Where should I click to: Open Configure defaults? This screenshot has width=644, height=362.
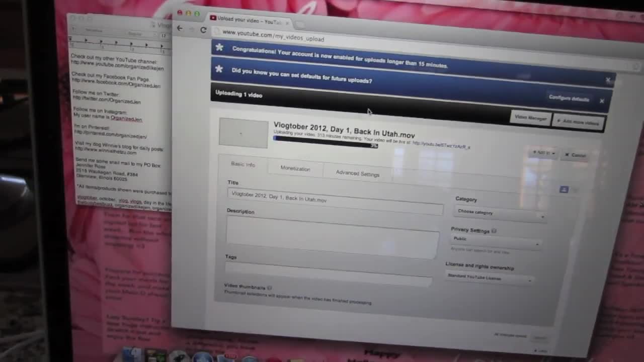point(569,98)
